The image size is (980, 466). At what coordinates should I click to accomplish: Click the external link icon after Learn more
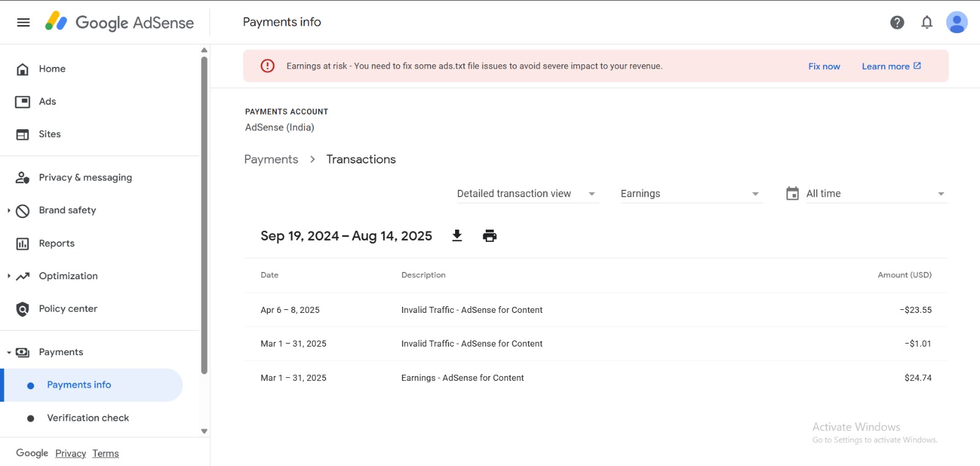[917, 66]
